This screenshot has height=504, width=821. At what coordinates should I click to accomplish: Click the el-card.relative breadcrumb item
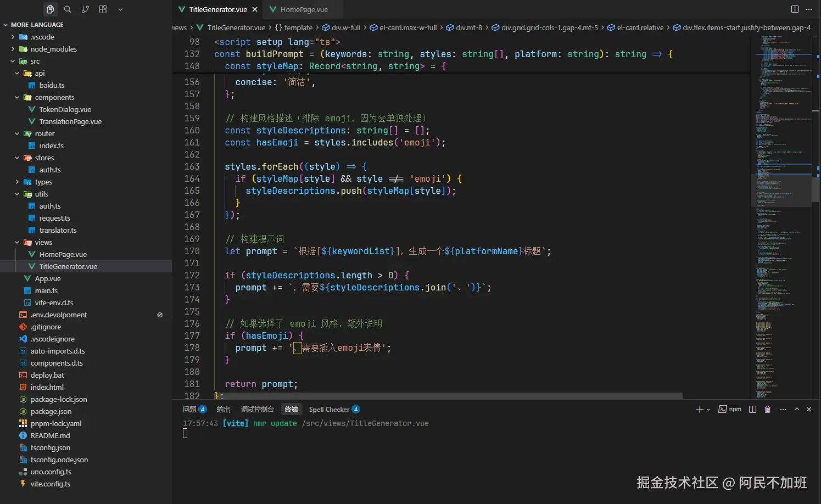[x=640, y=27]
